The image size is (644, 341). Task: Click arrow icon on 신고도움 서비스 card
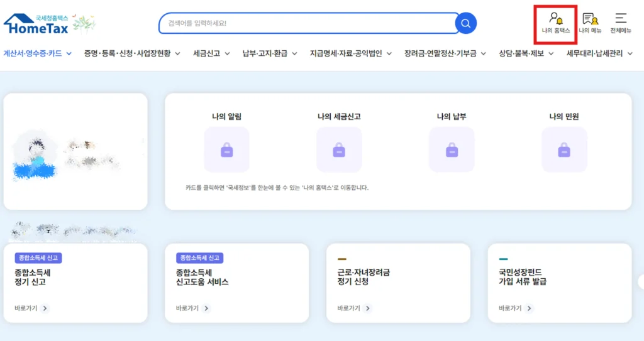click(206, 308)
